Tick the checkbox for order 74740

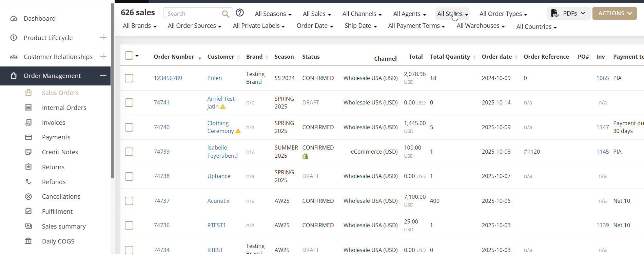coord(129,127)
